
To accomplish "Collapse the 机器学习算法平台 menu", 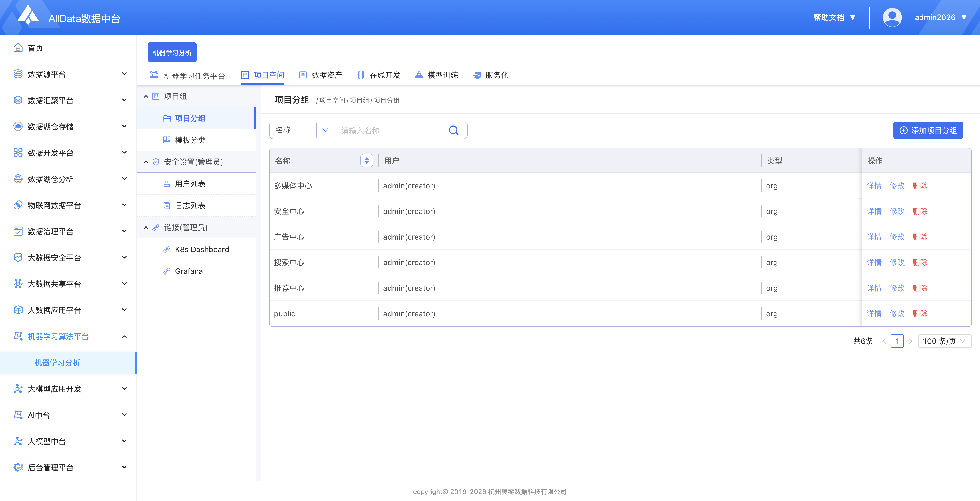I will 124,336.
